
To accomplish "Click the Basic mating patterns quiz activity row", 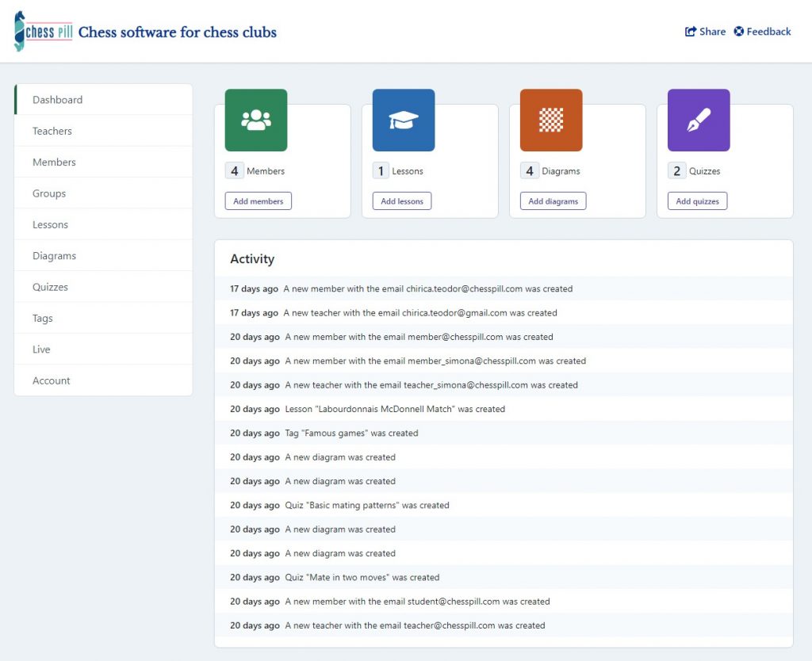I will tap(366, 505).
